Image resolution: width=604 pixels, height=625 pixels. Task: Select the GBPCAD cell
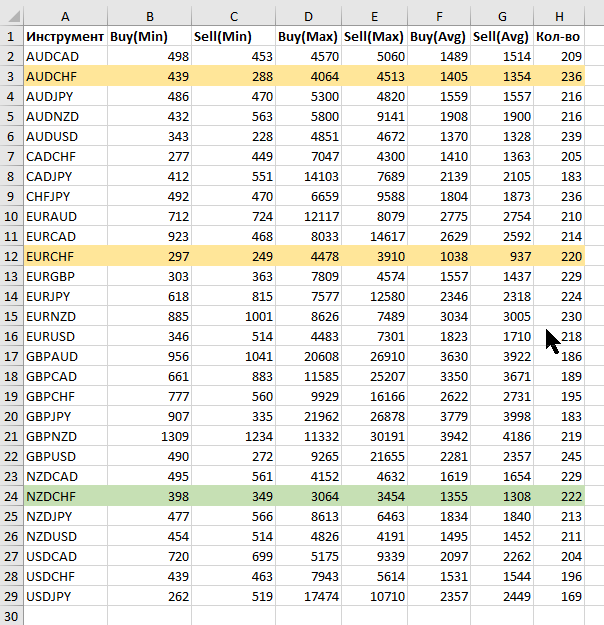point(65,376)
